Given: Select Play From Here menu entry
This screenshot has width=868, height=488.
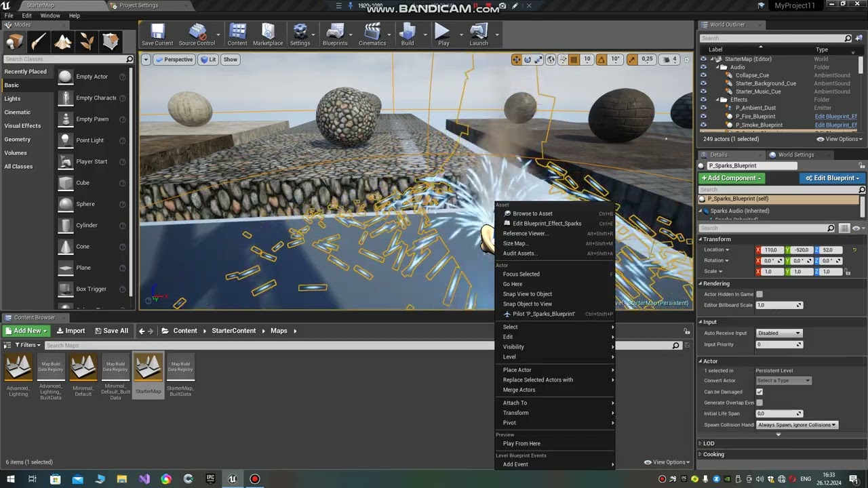Looking at the screenshot, I should tap(521, 443).
